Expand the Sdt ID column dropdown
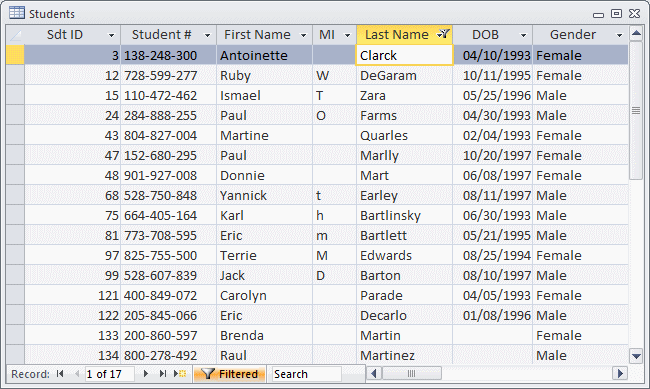 [111, 35]
